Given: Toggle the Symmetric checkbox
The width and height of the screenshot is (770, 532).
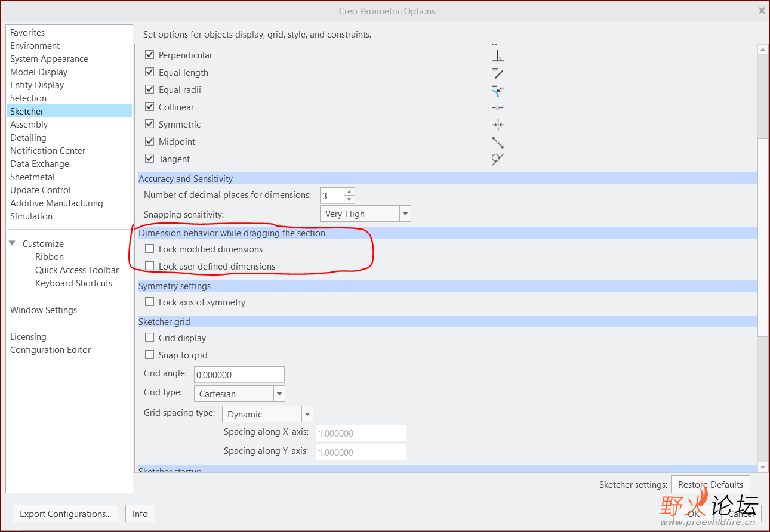Looking at the screenshot, I should 150,124.
